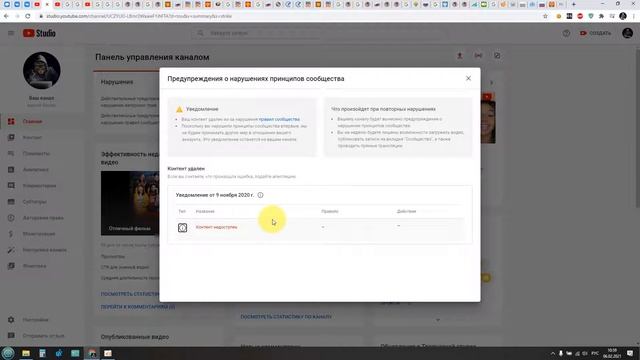Close the community guidelines warnings dialog

pyautogui.click(x=468, y=78)
